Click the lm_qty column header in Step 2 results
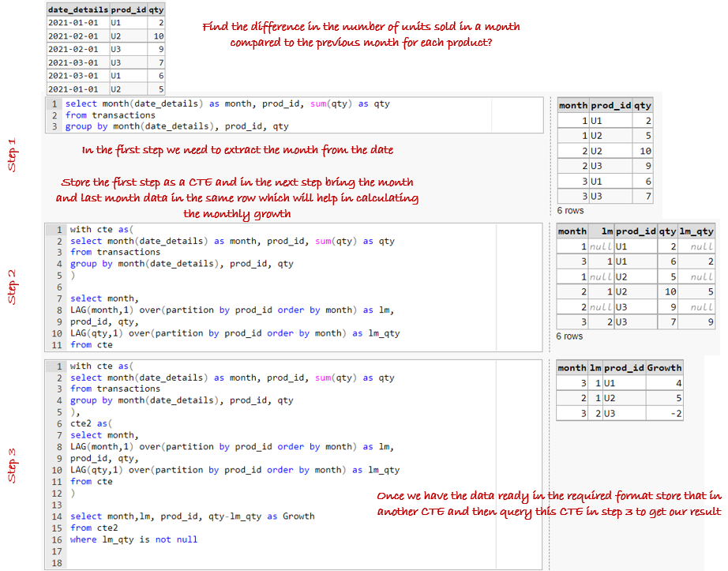The height and width of the screenshot is (571, 728). coord(696,231)
